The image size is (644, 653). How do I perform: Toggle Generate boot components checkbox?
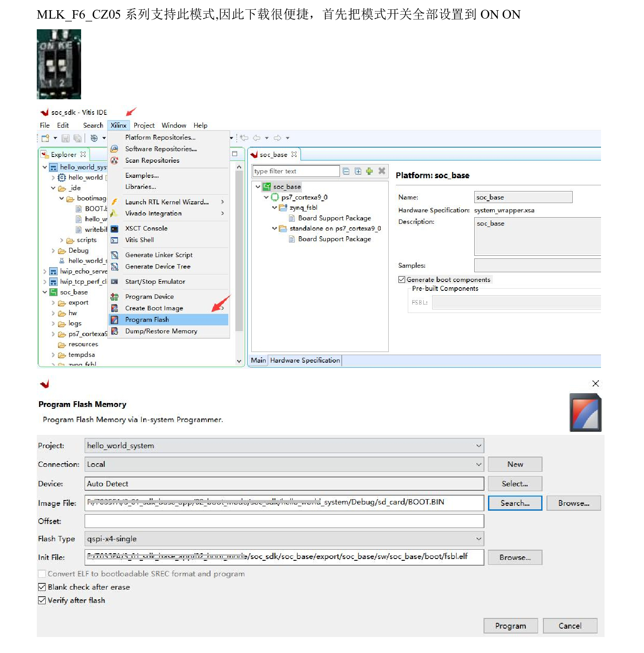[402, 279]
